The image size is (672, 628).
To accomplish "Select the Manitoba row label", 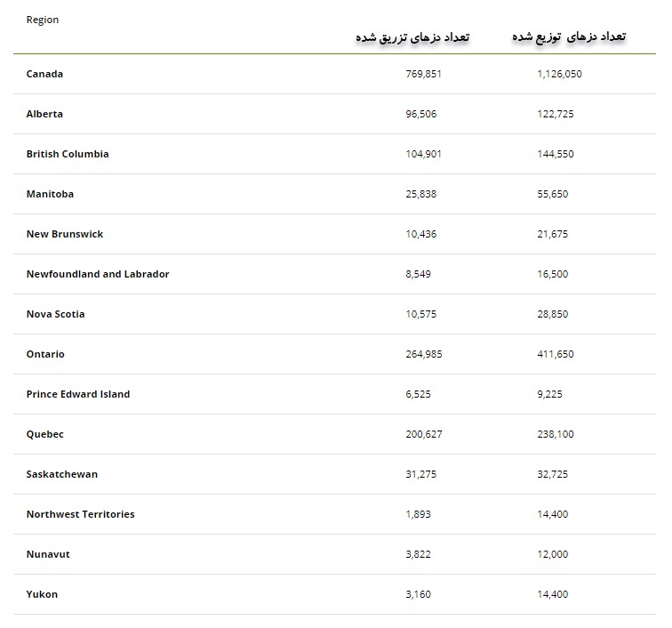I will point(50,194).
